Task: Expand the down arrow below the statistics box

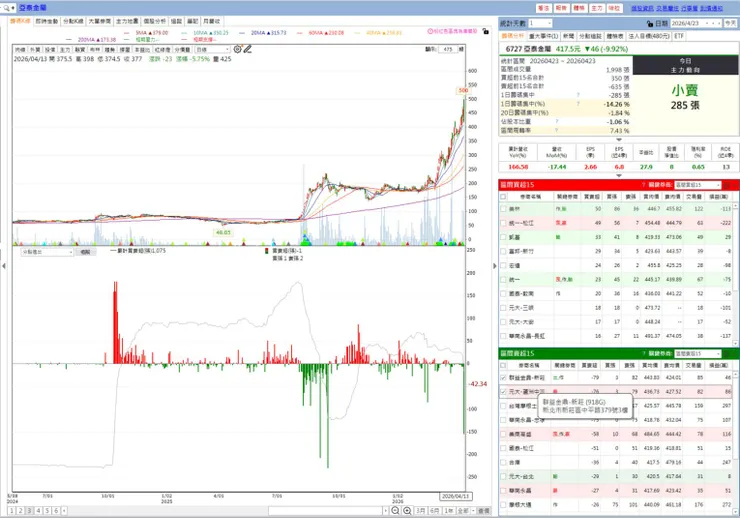Action: tap(619, 140)
